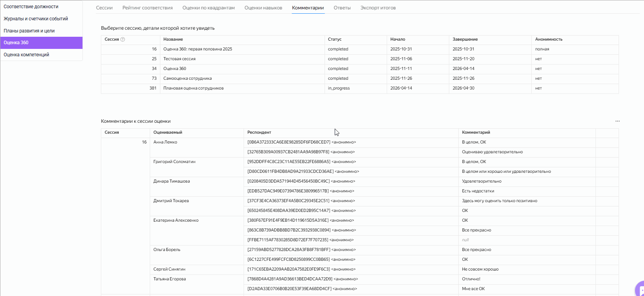Select Оценка компетенций in sidebar

click(26, 55)
